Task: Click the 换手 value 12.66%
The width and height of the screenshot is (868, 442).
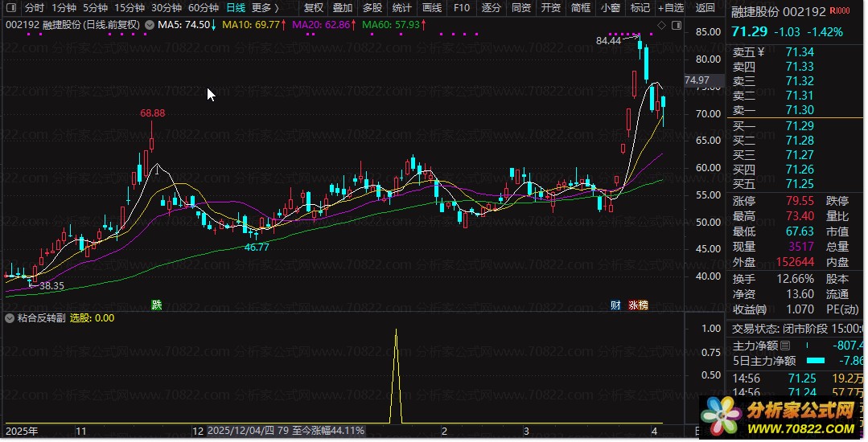Action: (795, 279)
